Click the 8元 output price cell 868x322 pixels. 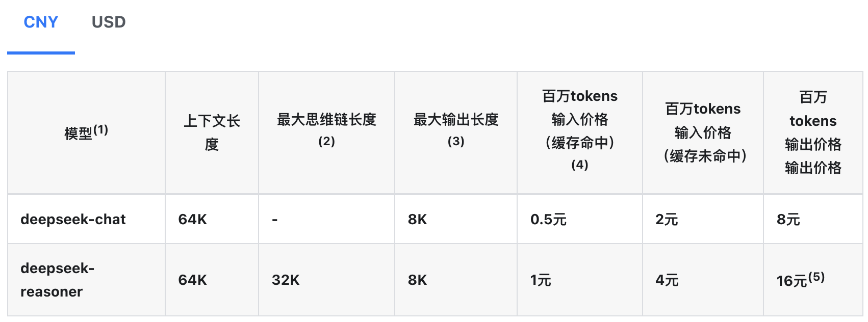pos(788,220)
